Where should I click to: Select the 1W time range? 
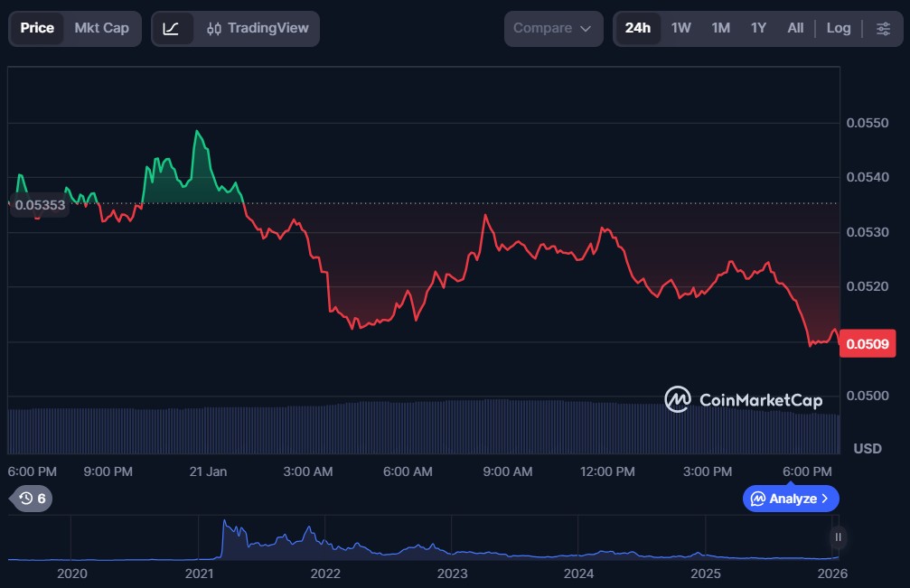681,28
